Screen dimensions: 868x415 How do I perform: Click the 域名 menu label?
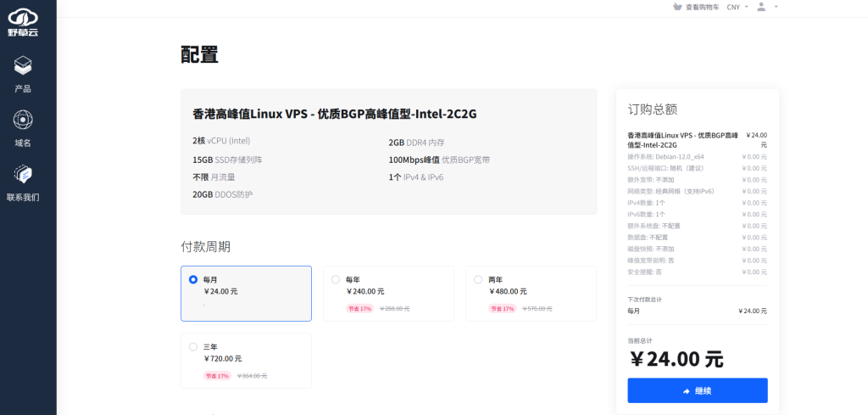point(23,143)
